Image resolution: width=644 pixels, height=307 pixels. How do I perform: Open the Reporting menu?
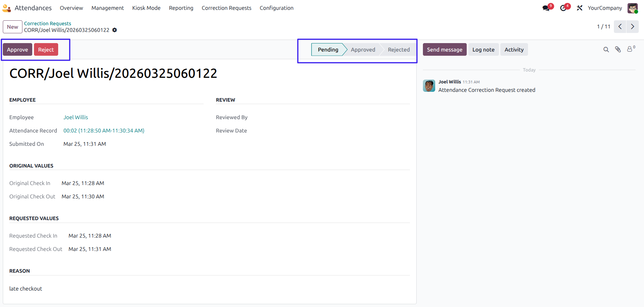coord(181,8)
